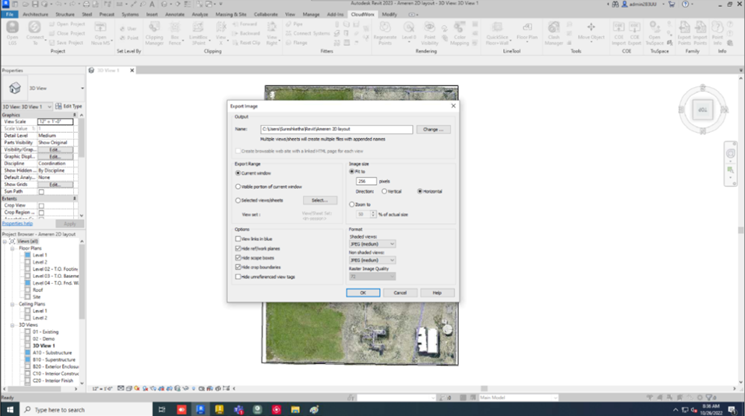Click the Windows Start button

pos(10,409)
